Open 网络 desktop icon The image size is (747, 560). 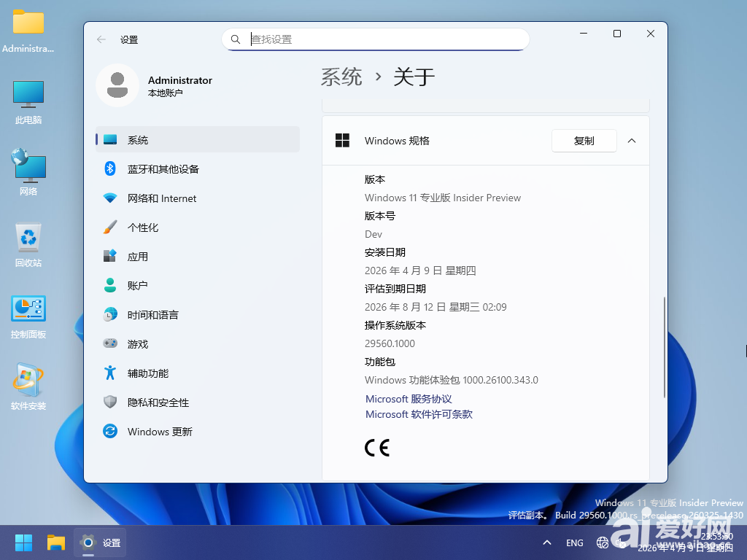(28, 172)
